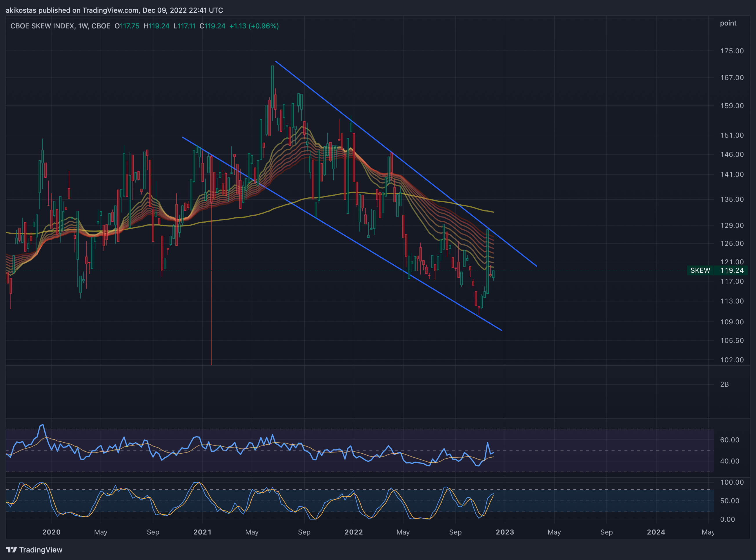Click the 159.00 price axis label
Screen dimensions: 756x560
point(732,106)
